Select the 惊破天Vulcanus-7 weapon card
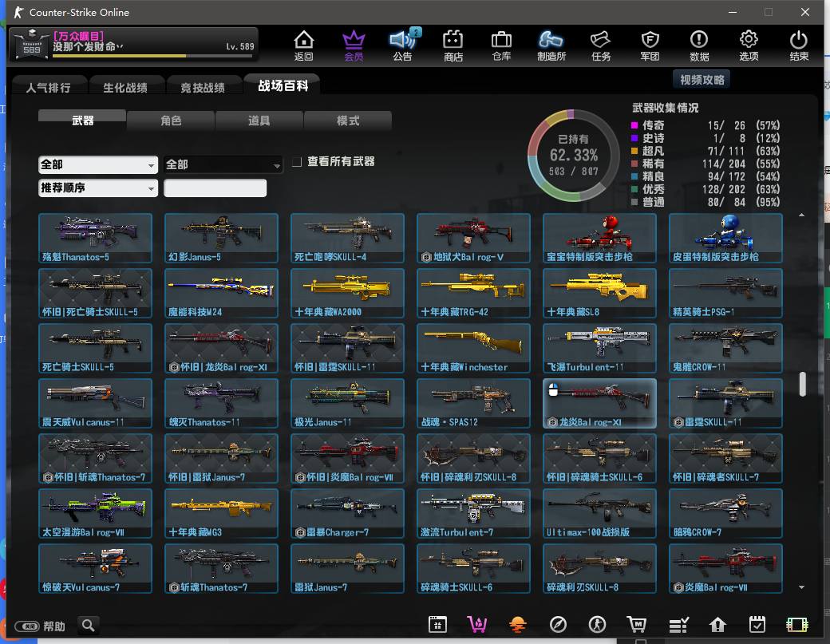830x644 pixels. [x=95, y=568]
